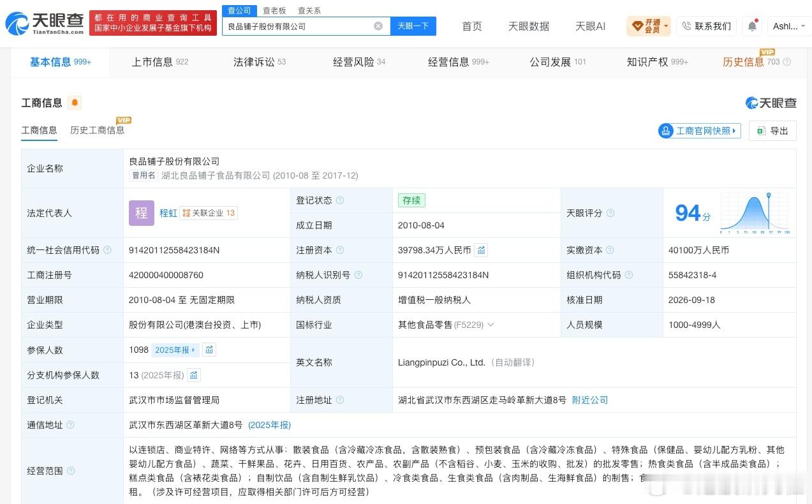Click former name 湖北良品铺子食品有限公司
Image resolution: width=812 pixels, height=504 pixels.
point(216,175)
